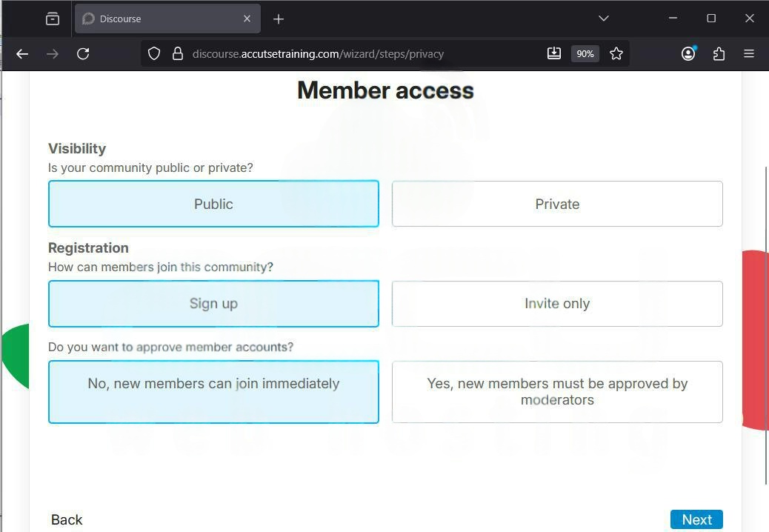Open the Extensions puzzle-piece icon

click(x=719, y=53)
